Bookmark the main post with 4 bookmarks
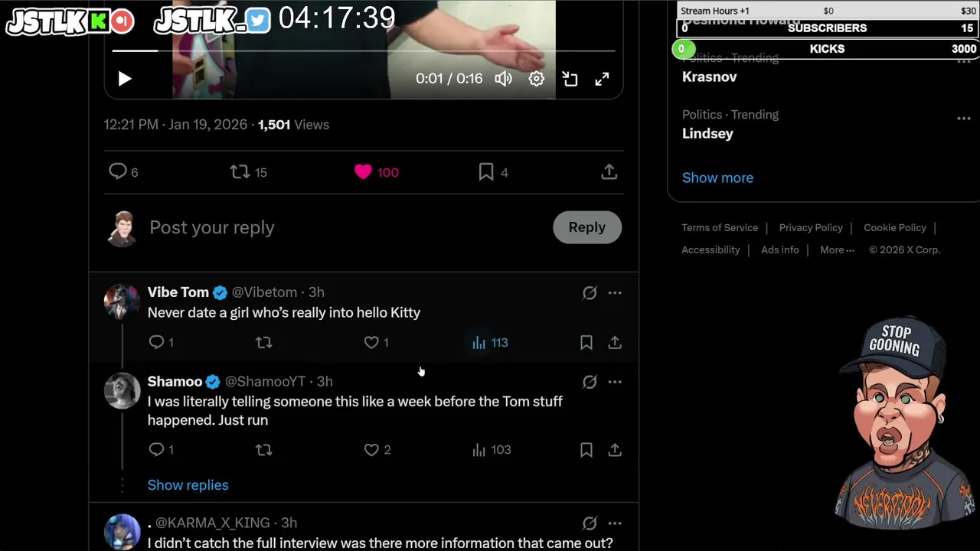The height and width of the screenshot is (551, 980). [486, 172]
